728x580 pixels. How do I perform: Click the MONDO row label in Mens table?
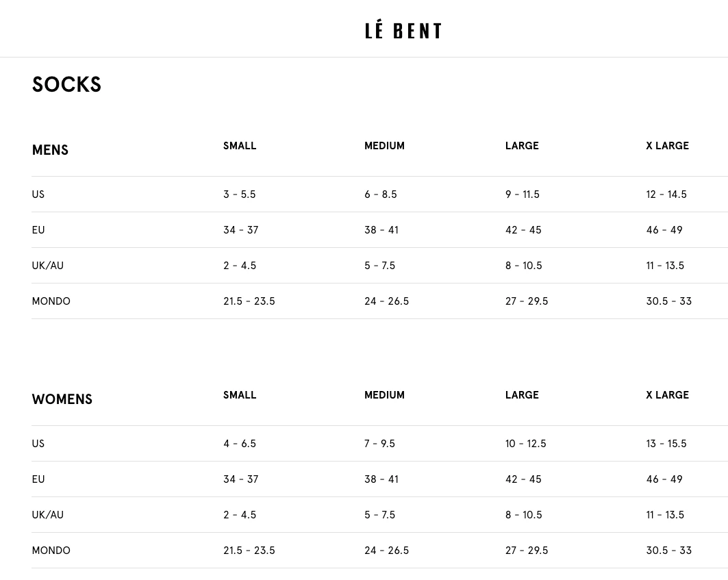(x=51, y=301)
